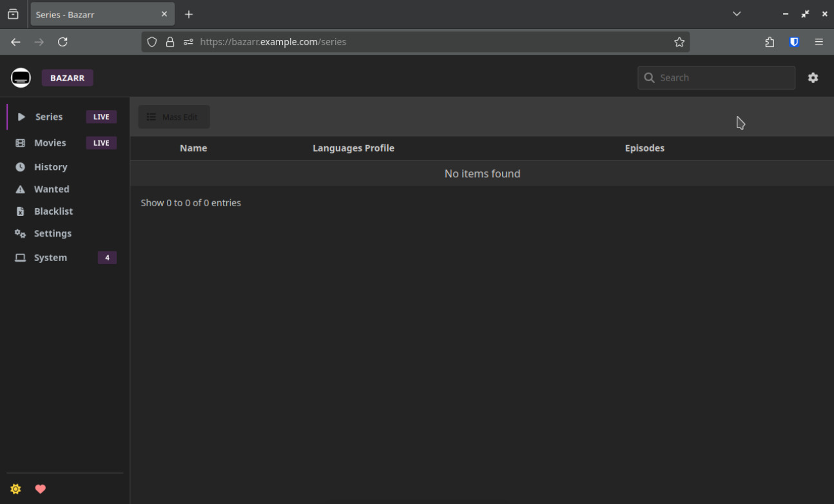Open the Blacklist section
The height and width of the screenshot is (504, 834).
tap(53, 211)
